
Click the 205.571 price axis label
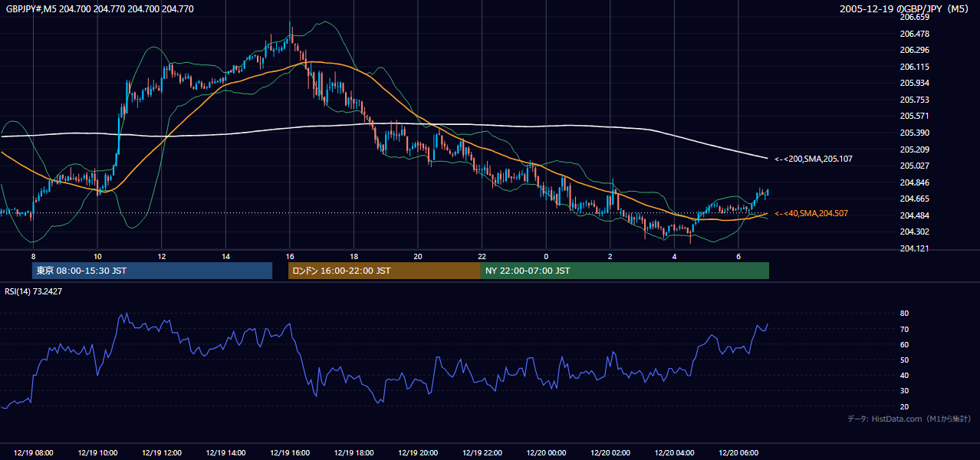click(x=914, y=117)
